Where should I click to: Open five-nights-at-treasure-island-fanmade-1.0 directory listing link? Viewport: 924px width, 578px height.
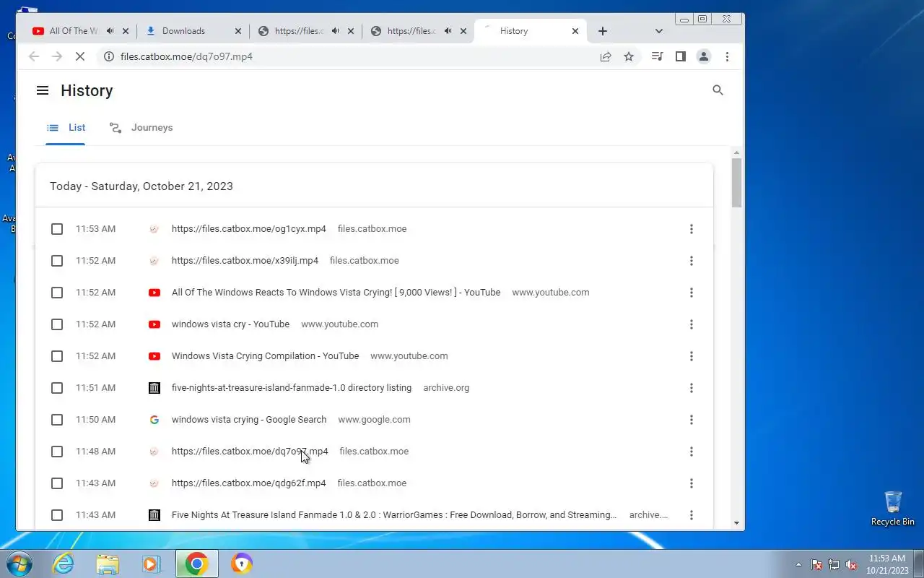click(x=292, y=388)
